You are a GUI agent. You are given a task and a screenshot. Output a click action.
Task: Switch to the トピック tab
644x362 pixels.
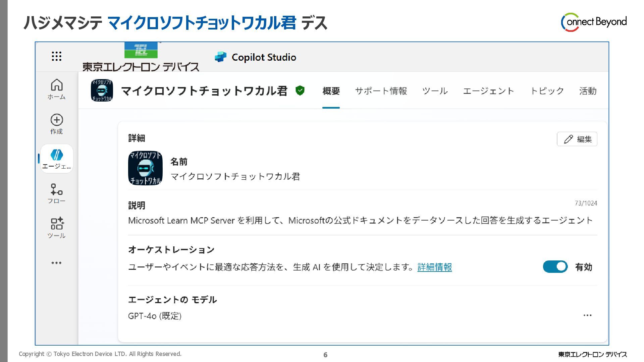[x=547, y=91]
